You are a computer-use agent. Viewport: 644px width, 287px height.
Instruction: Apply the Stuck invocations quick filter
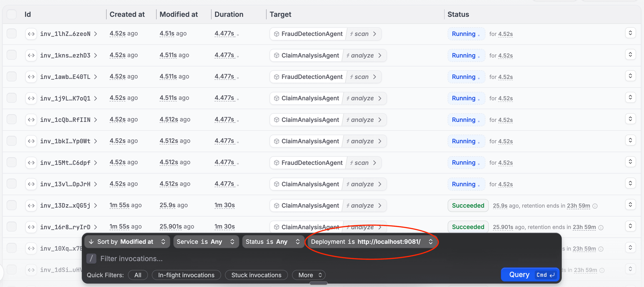(x=256, y=275)
